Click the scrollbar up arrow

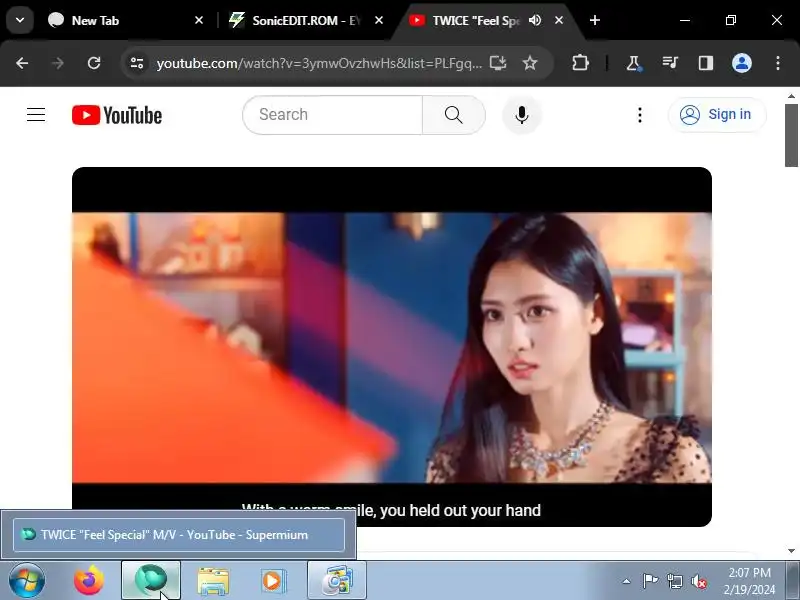point(791,95)
